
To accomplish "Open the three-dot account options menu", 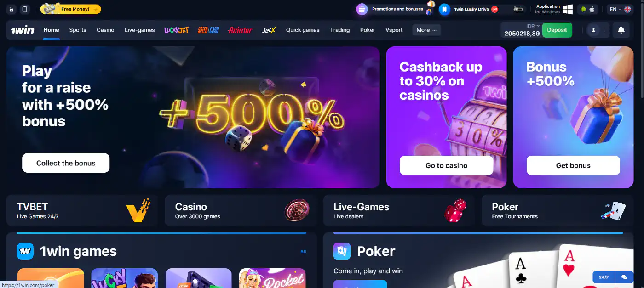I will (604, 30).
